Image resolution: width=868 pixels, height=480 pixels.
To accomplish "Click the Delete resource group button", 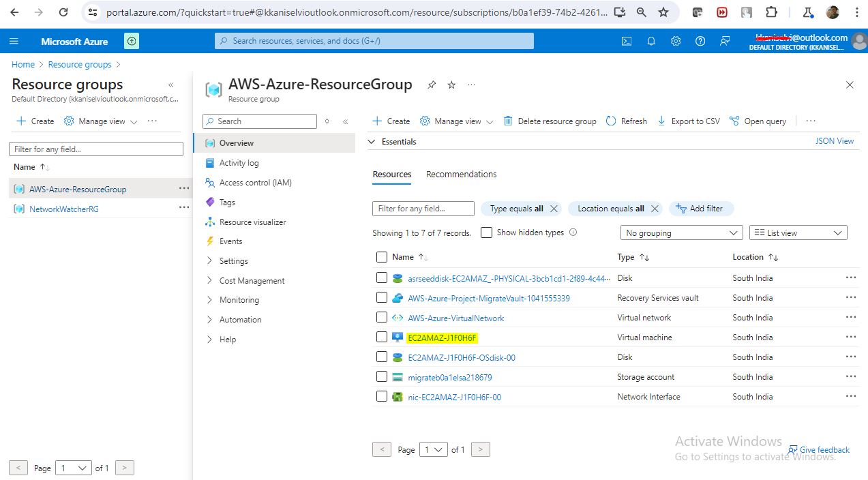I will (x=550, y=121).
